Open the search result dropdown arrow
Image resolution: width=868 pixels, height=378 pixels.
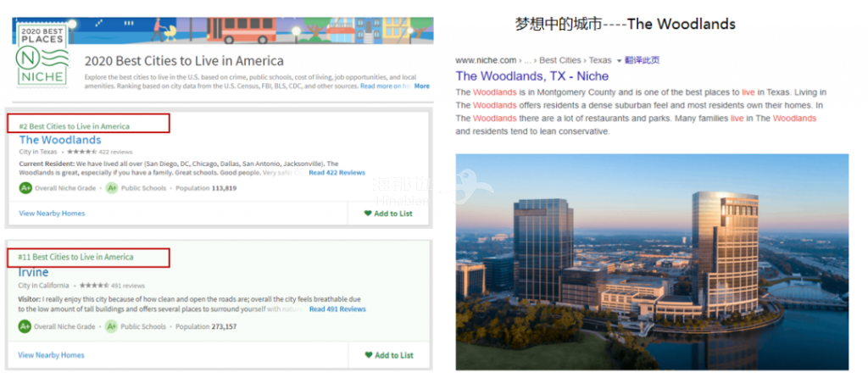pos(619,61)
